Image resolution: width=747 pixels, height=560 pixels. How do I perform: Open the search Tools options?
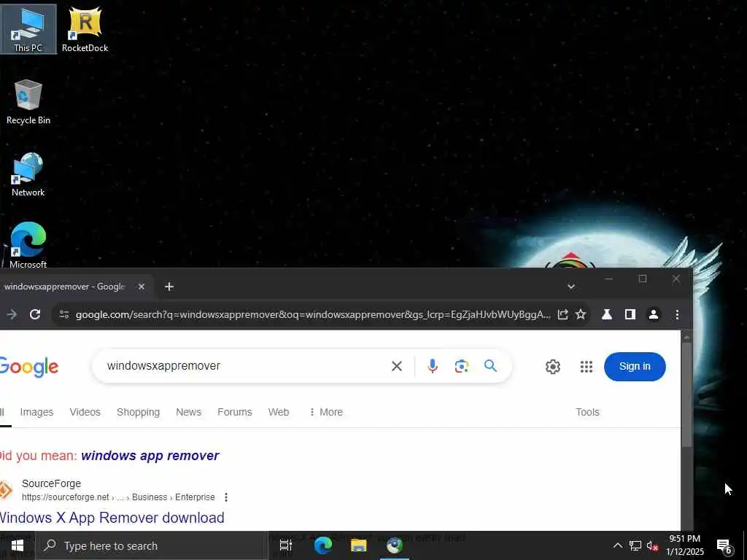click(587, 412)
